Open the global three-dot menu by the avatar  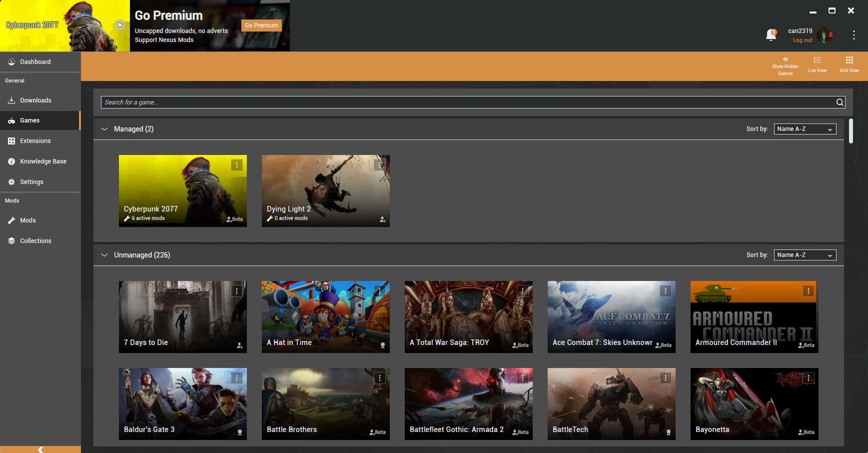tap(854, 35)
